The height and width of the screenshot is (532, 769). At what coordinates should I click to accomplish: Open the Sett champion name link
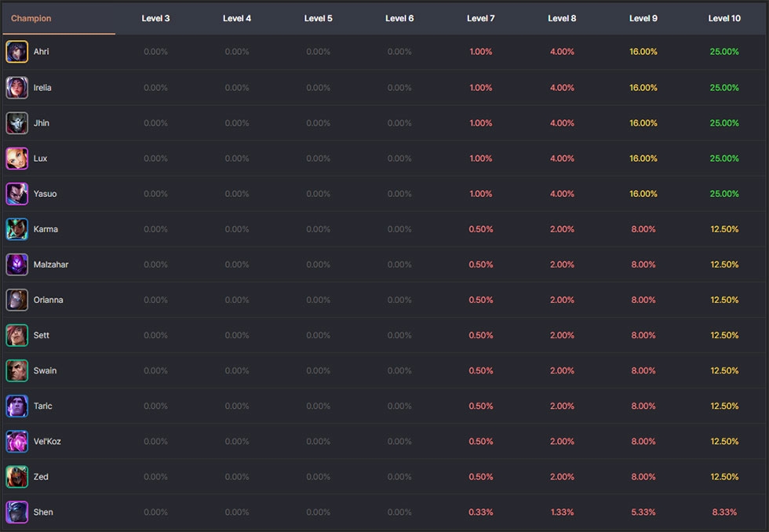[41, 335]
